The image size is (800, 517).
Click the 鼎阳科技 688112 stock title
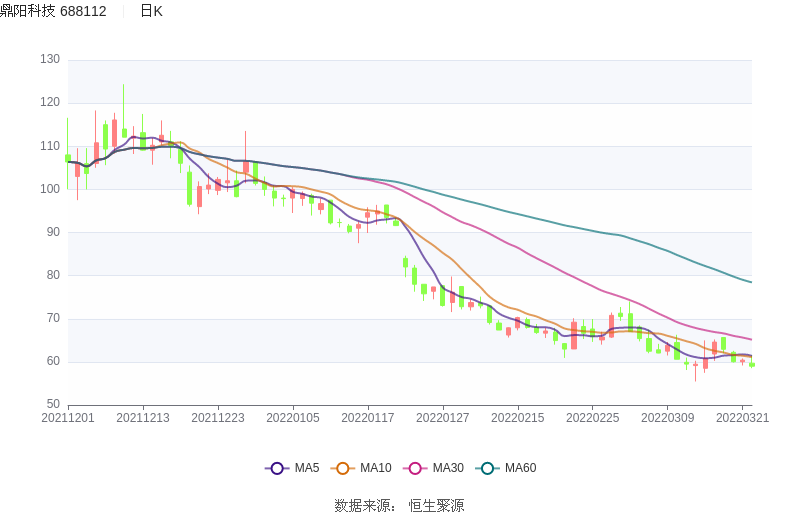coord(53,11)
